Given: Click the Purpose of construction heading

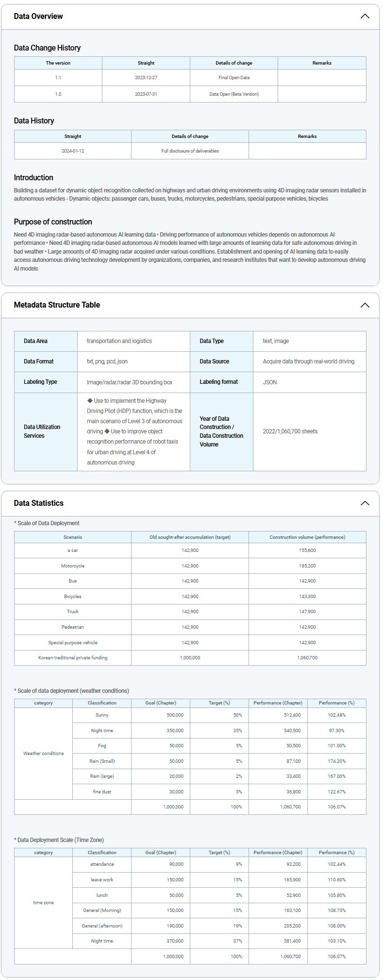Looking at the screenshot, I should pos(53,222).
